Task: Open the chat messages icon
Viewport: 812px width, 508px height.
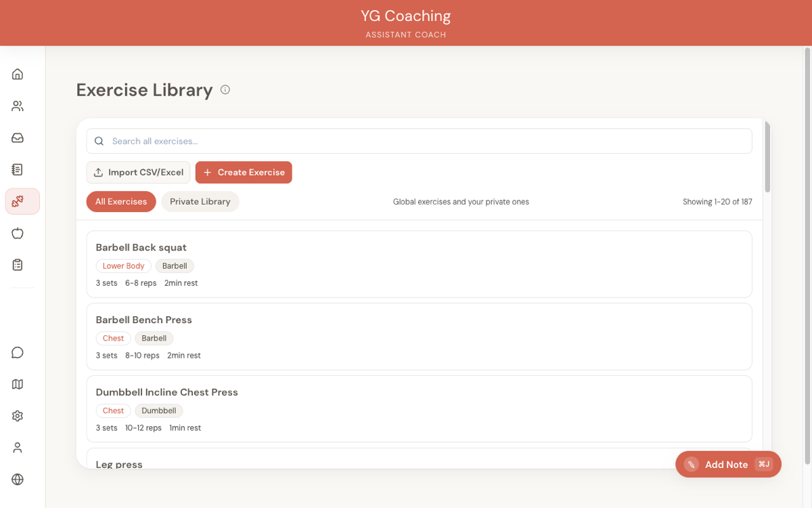Action: [17, 352]
